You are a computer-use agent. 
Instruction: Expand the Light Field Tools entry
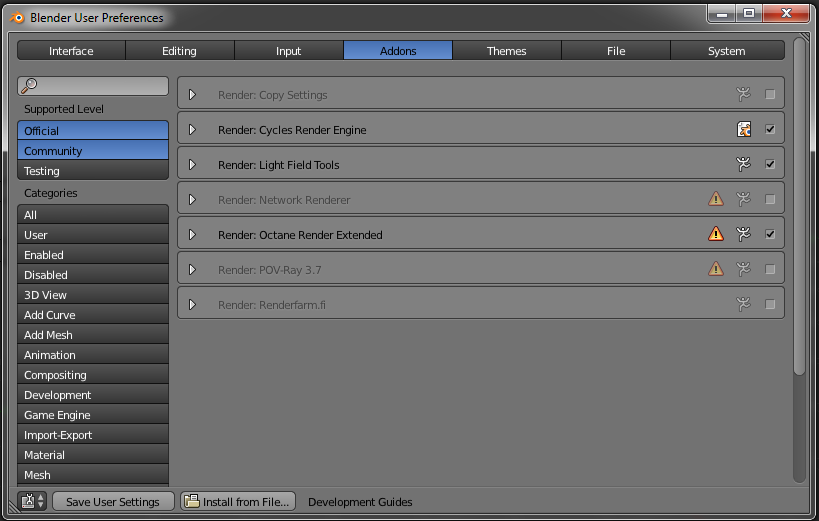(192, 164)
